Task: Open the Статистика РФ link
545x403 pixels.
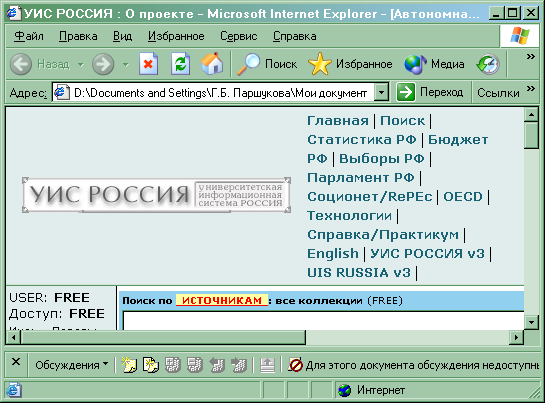Action: click(x=361, y=139)
